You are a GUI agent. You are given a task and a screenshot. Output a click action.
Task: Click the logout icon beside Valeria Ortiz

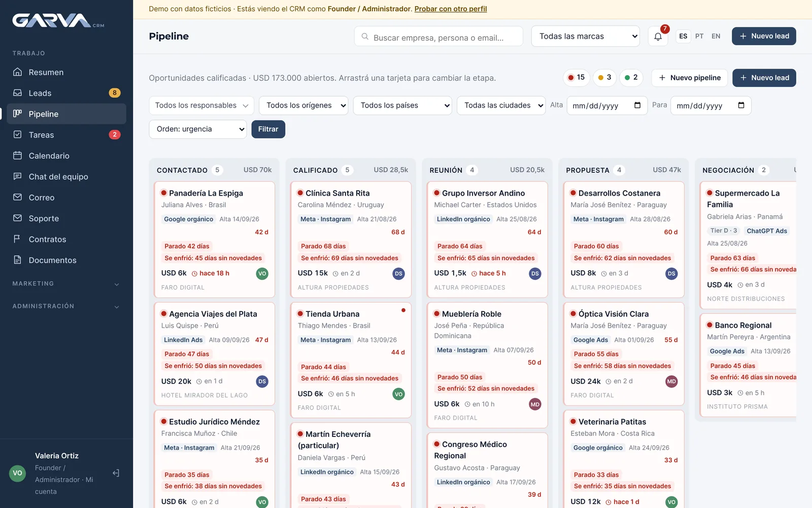click(x=116, y=473)
